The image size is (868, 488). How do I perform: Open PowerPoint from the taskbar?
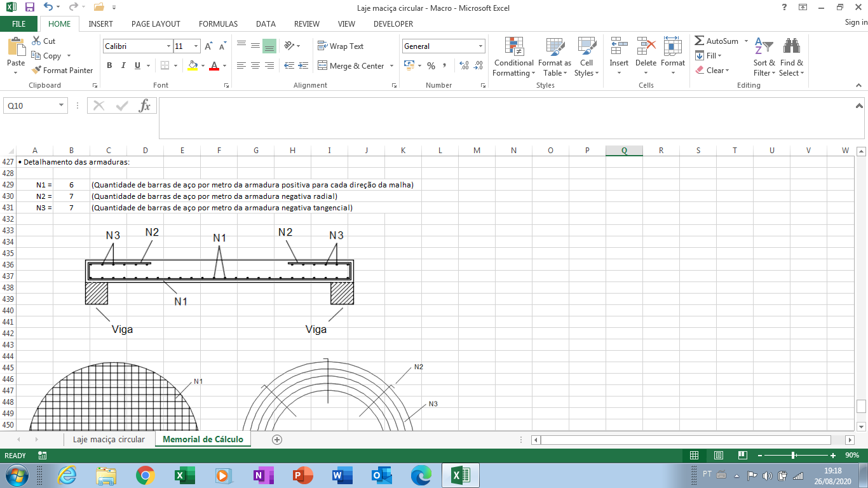coord(302,475)
